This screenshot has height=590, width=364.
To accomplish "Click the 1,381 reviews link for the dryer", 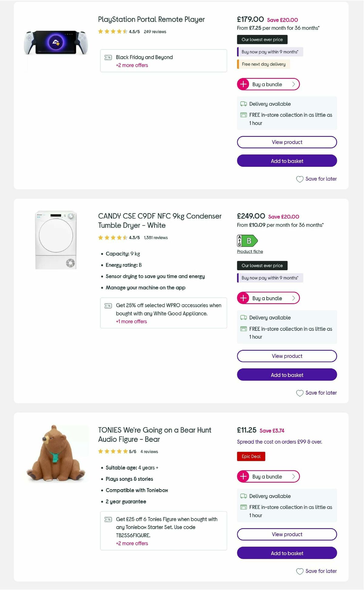I will tap(156, 238).
